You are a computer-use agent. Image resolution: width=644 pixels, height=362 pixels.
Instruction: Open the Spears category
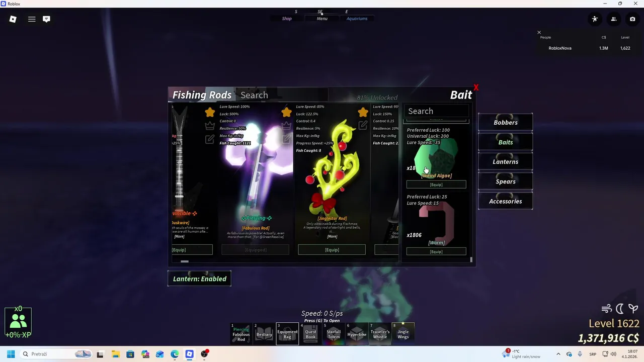(x=505, y=182)
